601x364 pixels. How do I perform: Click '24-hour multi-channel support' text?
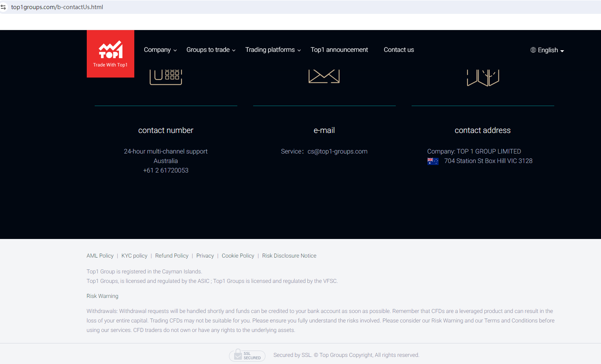[x=166, y=152]
